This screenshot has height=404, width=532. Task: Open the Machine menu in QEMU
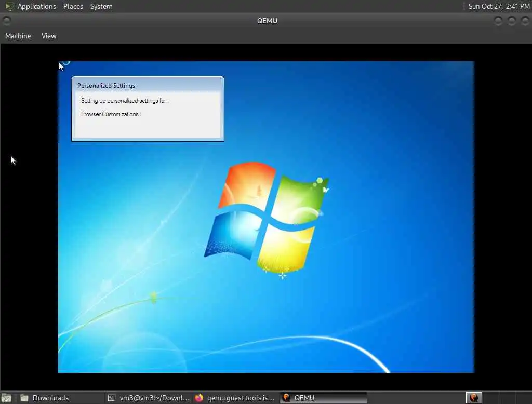(x=18, y=36)
